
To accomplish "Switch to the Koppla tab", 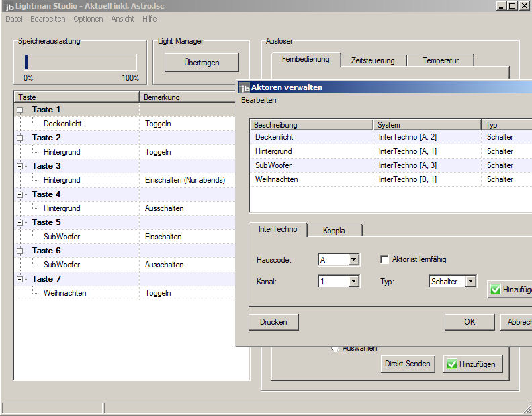I will [334, 230].
